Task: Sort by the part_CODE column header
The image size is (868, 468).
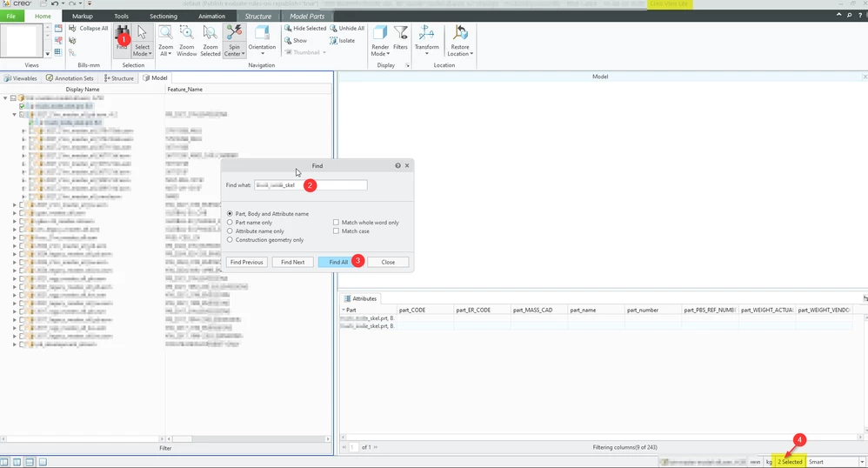Action: pos(424,311)
